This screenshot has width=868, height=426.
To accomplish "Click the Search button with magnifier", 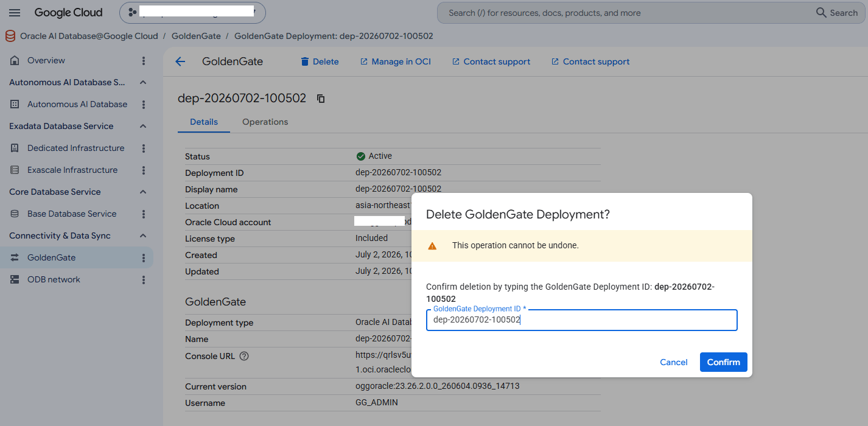I will (x=837, y=13).
